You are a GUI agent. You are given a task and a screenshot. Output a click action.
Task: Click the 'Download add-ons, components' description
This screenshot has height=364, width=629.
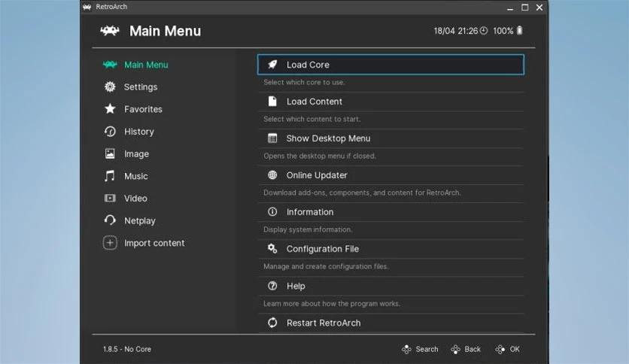point(362,193)
